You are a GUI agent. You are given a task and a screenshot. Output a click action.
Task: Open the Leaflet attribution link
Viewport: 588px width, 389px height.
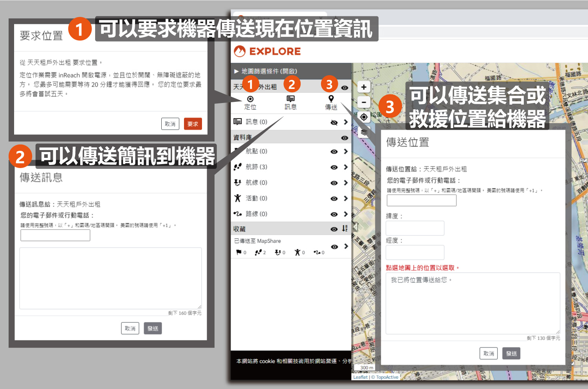360,377
